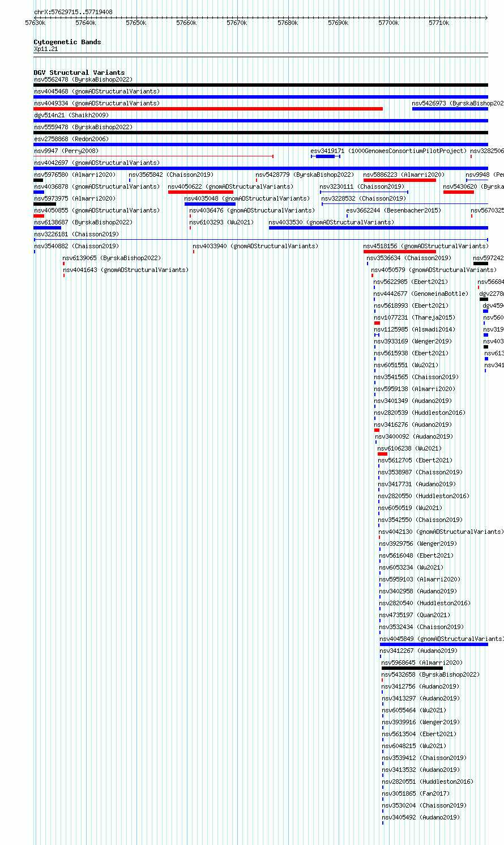504x845 pixels.
Task: Select nsv3051865 (Fan2017) label
Action: (x=416, y=794)
